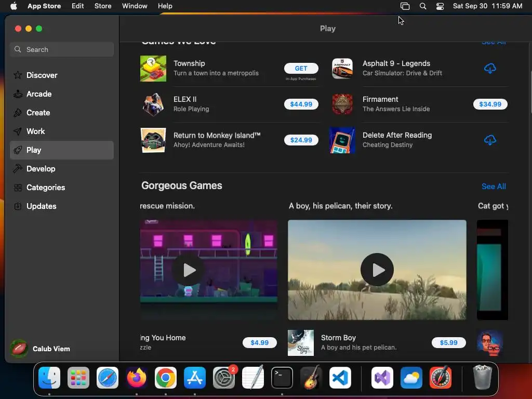Click the clock showing Sat Sep 30
Screen dimensions: 532x399
click(x=487, y=6)
